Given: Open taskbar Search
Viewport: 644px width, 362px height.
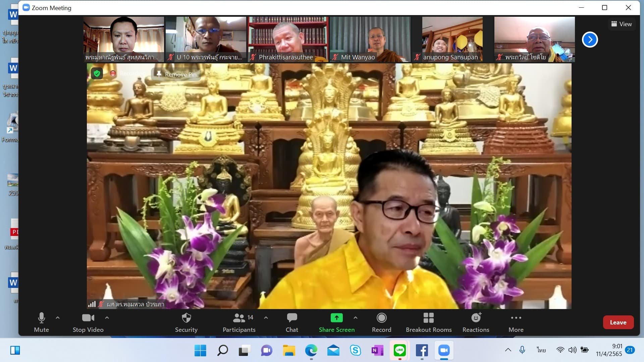Looking at the screenshot, I should point(222,351).
